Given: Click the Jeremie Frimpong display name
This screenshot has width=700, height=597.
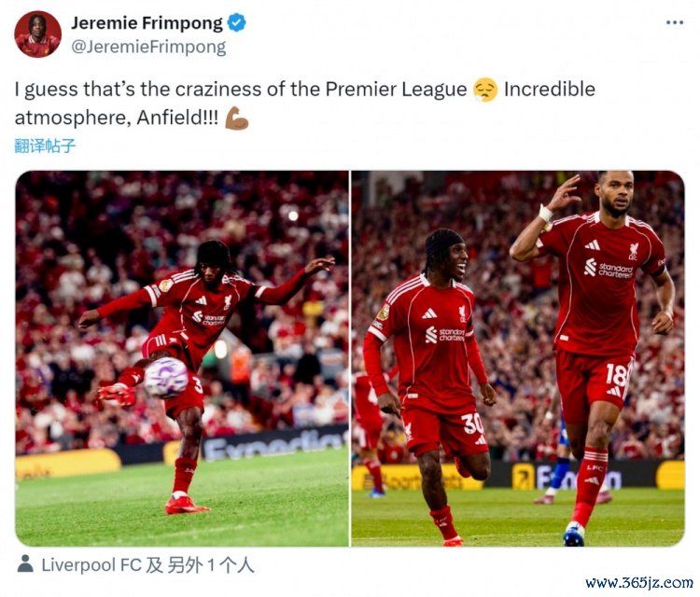Looking at the screenshot, I should point(147,22).
